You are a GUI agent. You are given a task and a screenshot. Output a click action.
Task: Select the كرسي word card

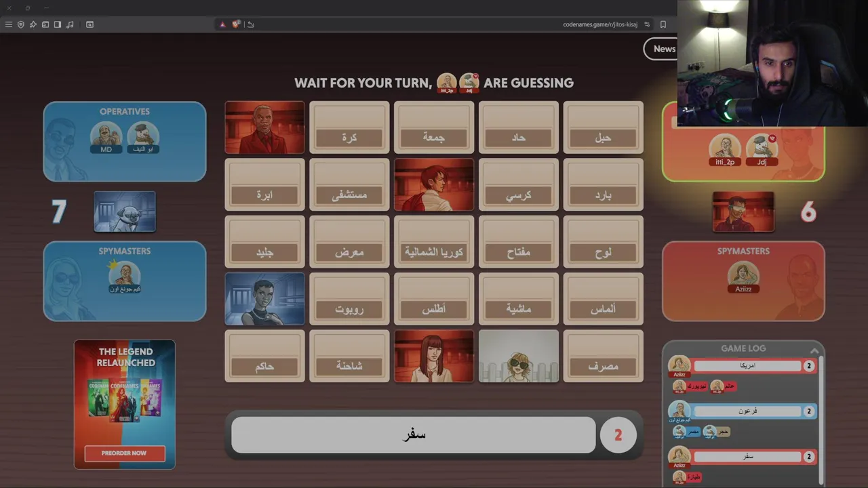[x=519, y=185]
